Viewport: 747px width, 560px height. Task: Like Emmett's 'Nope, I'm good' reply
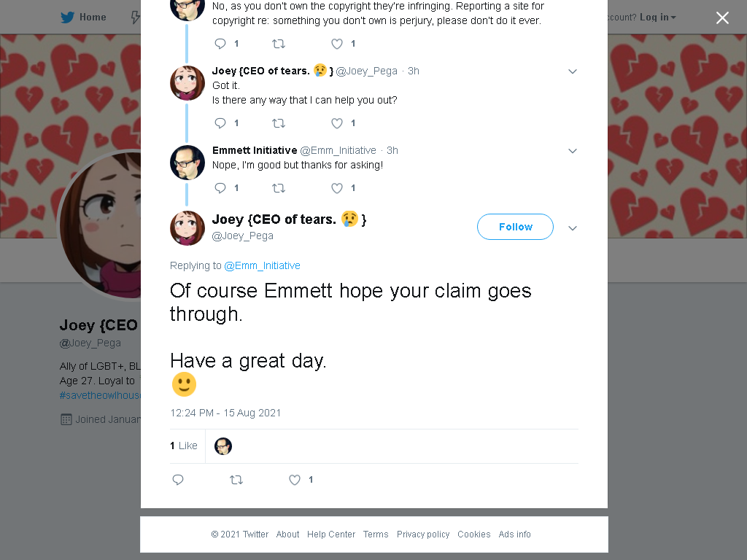click(x=337, y=188)
